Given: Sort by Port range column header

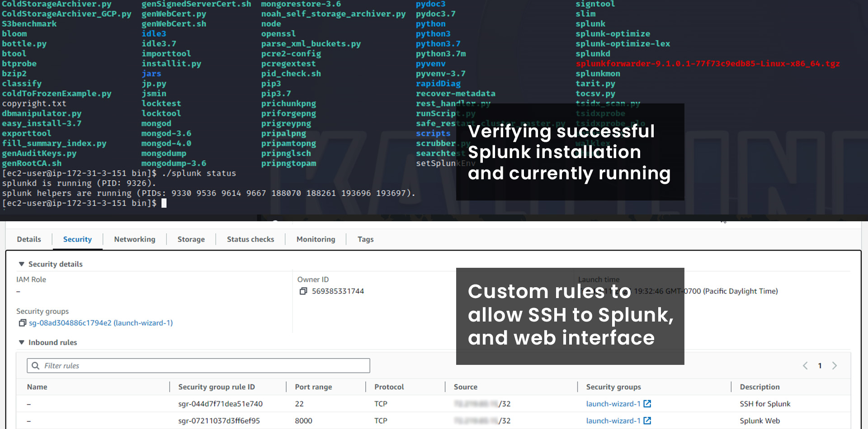Looking at the screenshot, I should pyautogui.click(x=313, y=387).
